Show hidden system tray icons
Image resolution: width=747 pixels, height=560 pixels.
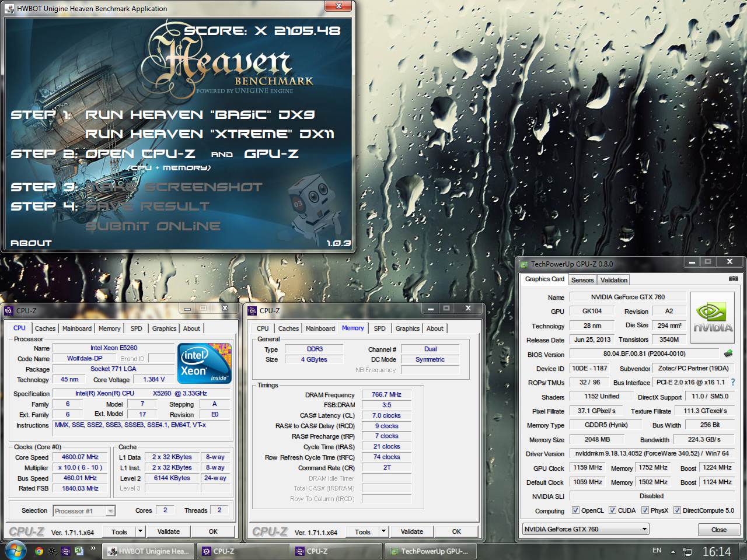(673, 551)
